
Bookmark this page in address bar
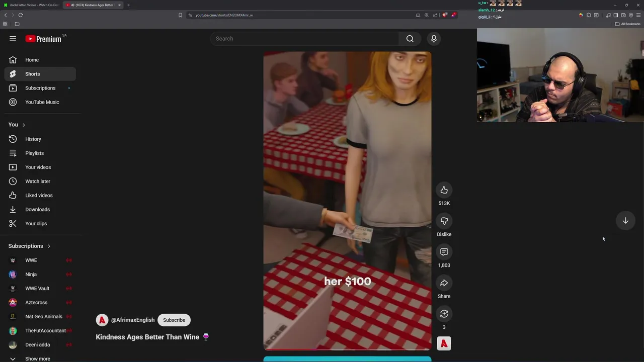pyautogui.click(x=180, y=15)
